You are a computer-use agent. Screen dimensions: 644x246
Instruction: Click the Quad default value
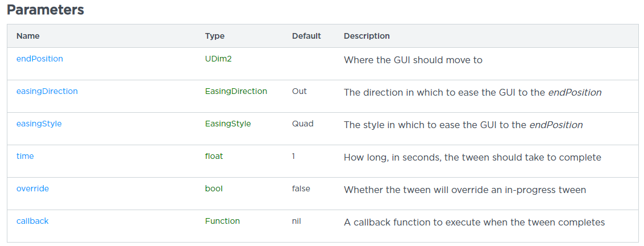point(302,124)
